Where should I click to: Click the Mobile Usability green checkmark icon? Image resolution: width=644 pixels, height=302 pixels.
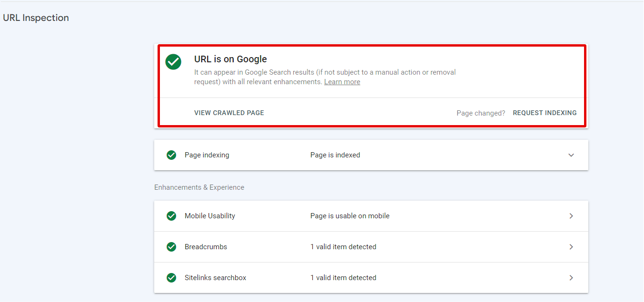click(171, 216)
